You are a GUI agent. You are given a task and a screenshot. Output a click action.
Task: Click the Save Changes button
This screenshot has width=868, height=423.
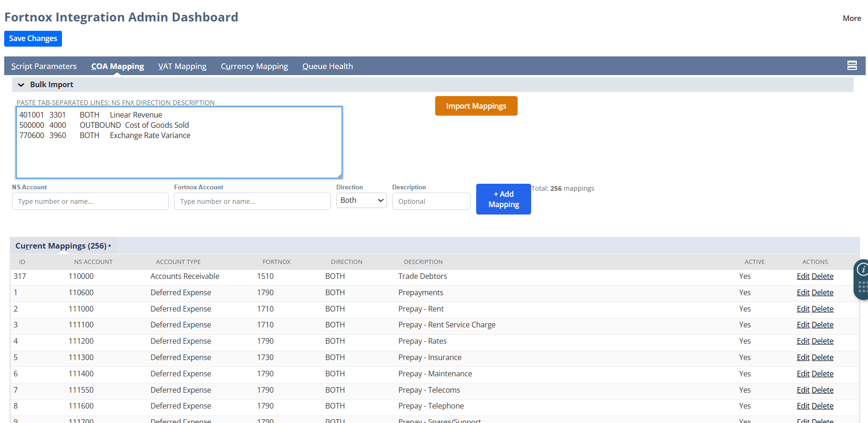(x=33, y=39)
